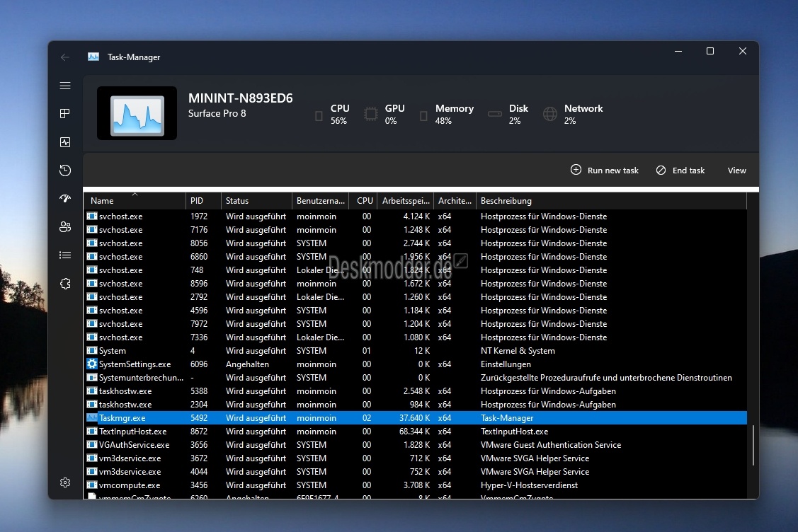Click the computer name MININT-N893ED6
Image resolution: width=798 pixels, height=532 pixels.
pos(240,98)
